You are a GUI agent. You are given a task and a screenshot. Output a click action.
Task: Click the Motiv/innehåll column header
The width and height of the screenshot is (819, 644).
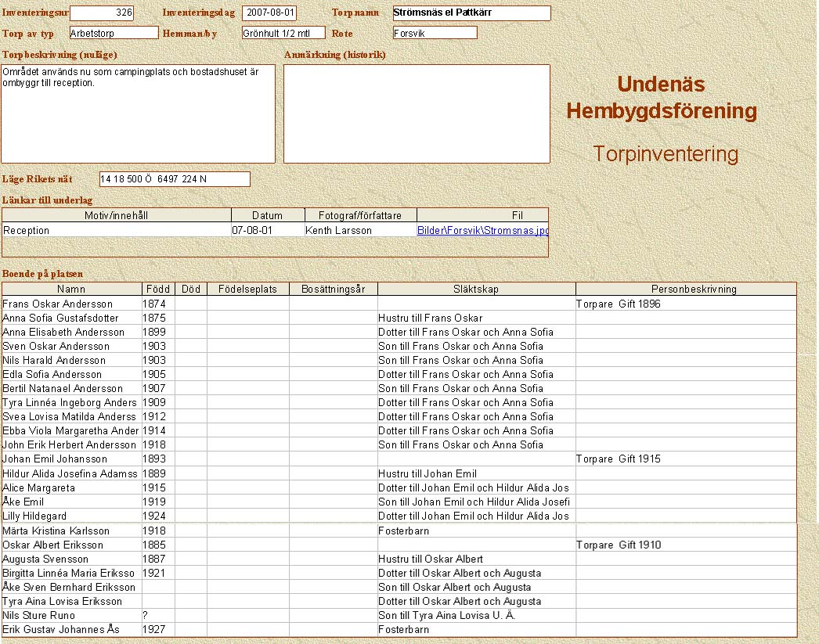116,215
